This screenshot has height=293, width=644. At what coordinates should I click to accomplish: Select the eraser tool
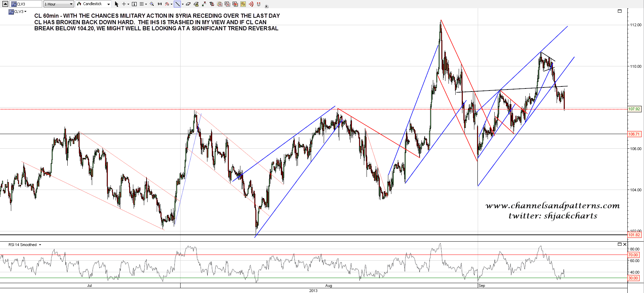click(188, 4)
